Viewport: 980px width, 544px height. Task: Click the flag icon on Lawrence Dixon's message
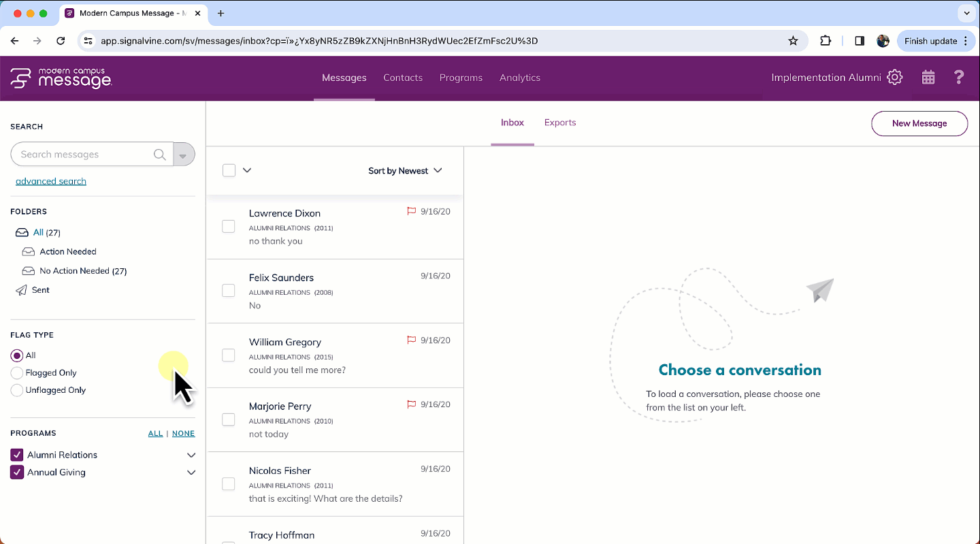pos(411,211)
